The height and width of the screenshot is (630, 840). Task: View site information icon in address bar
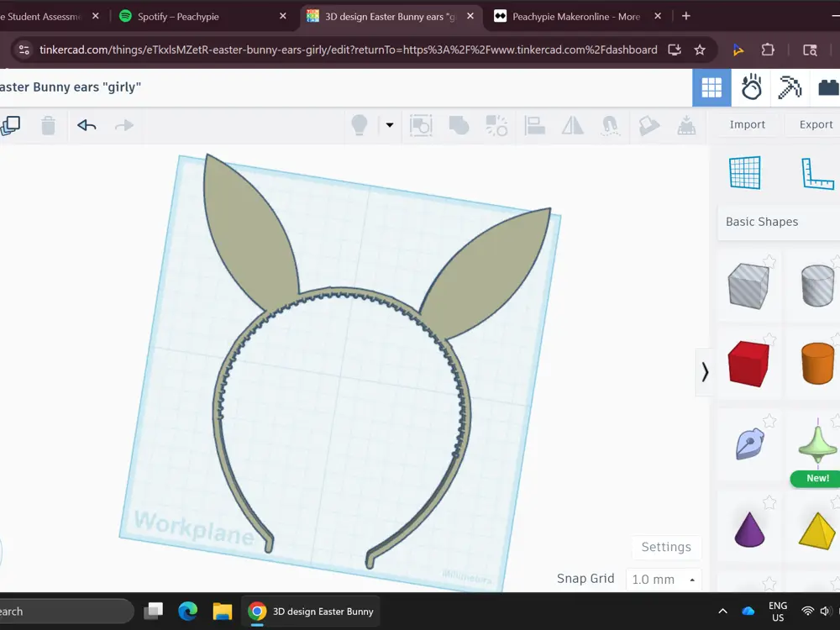coord(24,50)
